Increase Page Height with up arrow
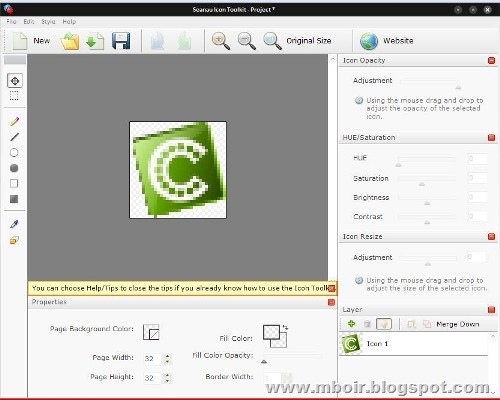The width and height of the screenshot is (500, 400). [167, 375]
